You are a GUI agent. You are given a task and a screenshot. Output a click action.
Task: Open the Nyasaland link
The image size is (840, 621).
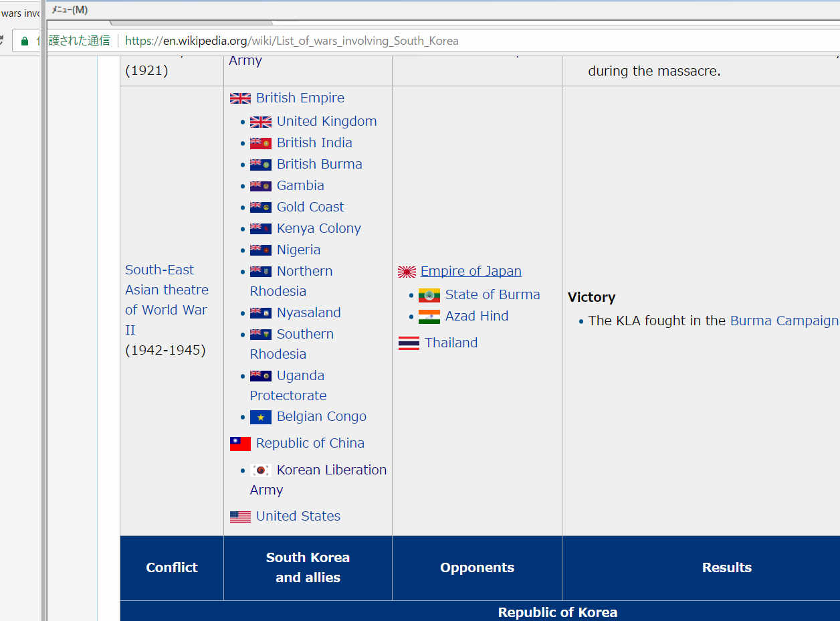tap(308, 313)
